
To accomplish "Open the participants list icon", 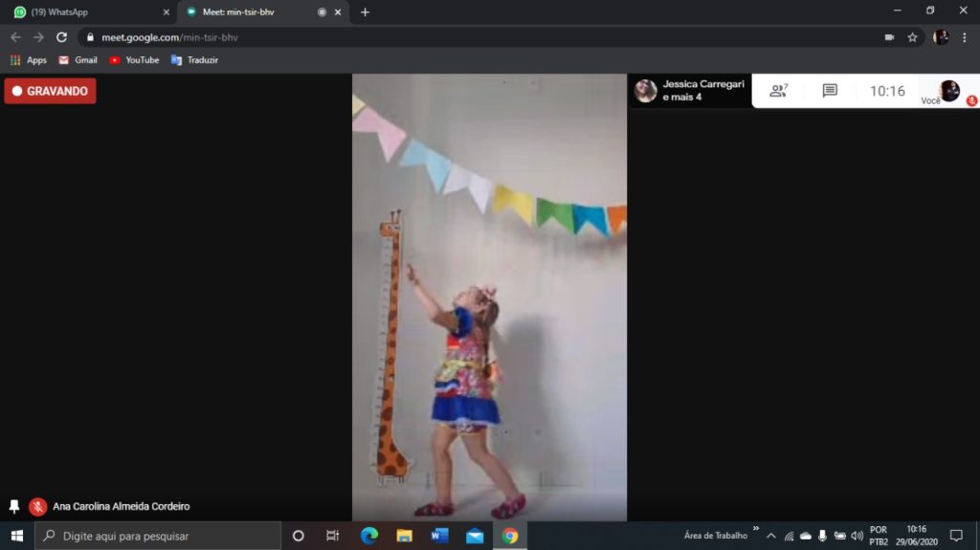I will pos(778,91).
